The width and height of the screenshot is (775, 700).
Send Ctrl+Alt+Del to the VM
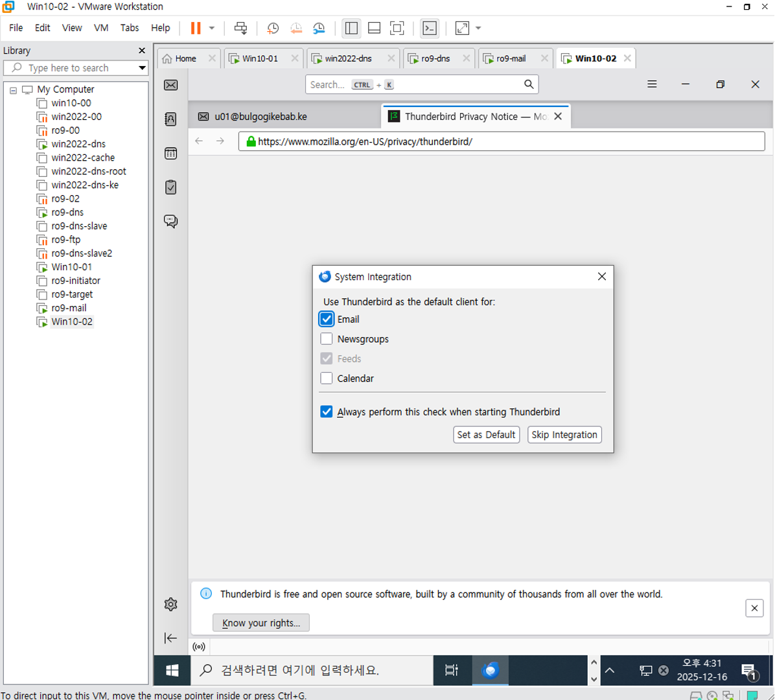pyautogui.click(x=240, y=28)
